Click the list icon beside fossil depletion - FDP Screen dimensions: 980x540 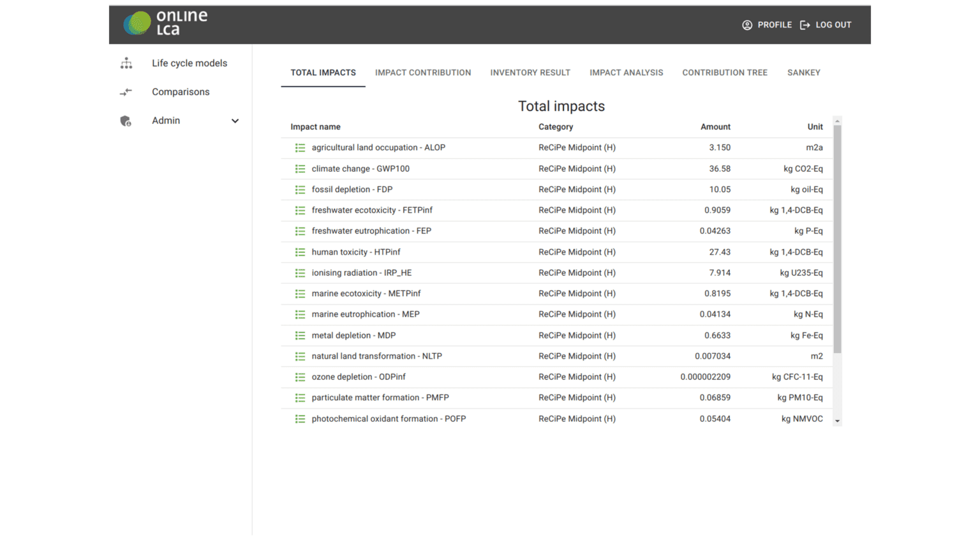point(300,190)
